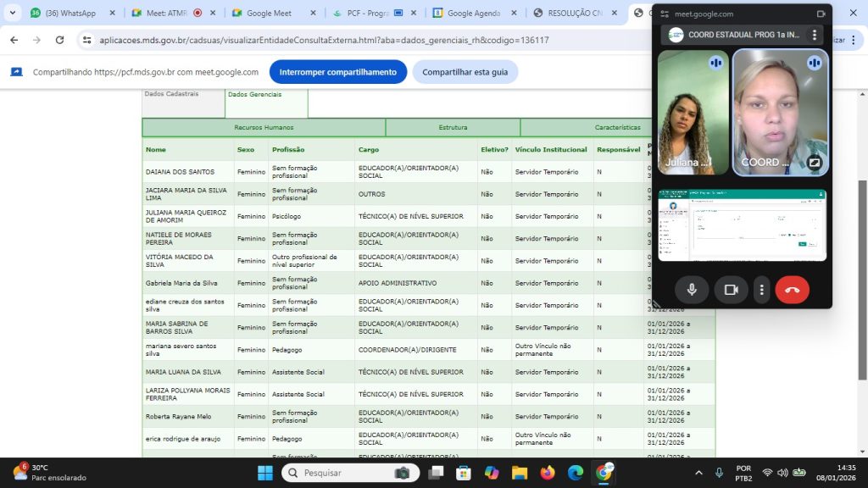Mute the microphone in the Meet popup

tap(692, 290)
